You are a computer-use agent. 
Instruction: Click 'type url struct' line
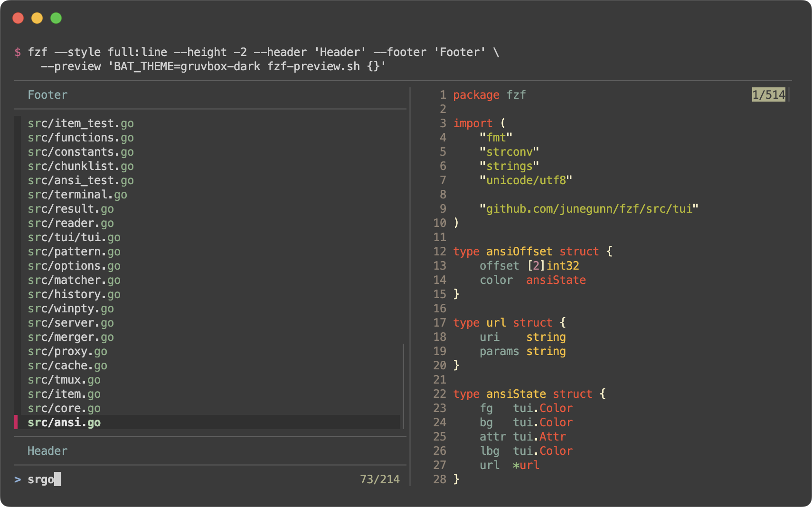pos(510,323)
